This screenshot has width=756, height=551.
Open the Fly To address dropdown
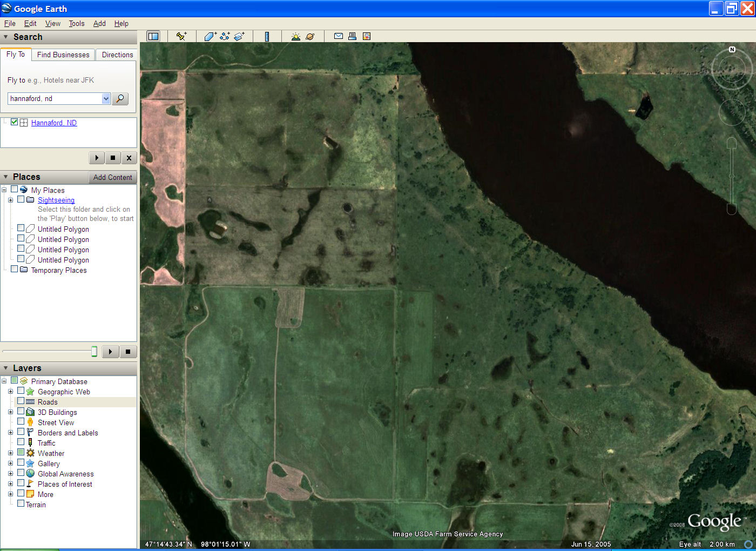point(106,98)
